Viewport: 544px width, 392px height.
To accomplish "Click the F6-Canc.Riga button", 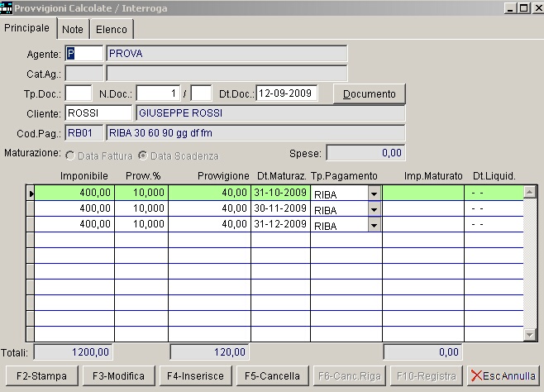I will [x=350, y=376].
